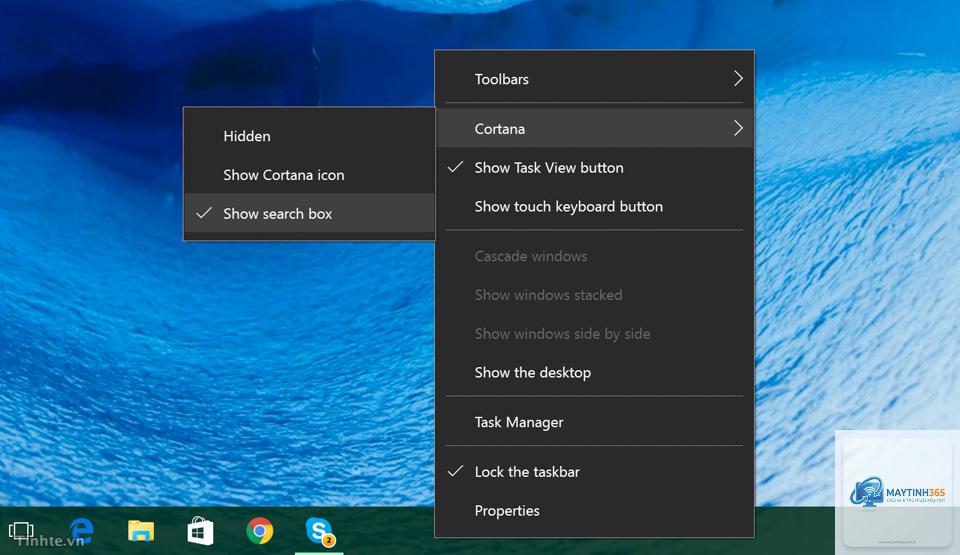Open Task Manager from context menu
This screenshot has height=555, width=960.
(594, 422)
